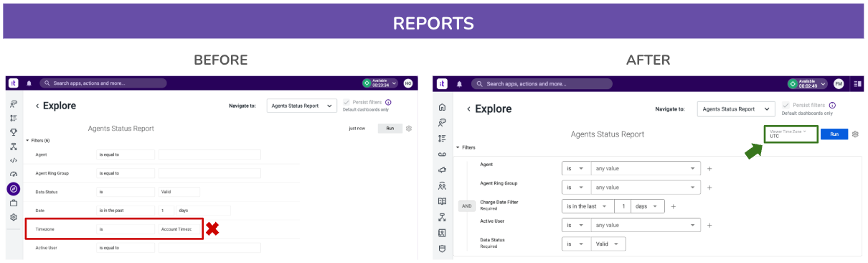The width and height of the screenshot is (868, 263).
Task: Open 'is in the last' dropdown in AFTER
Action: click(x=588, y=206)
